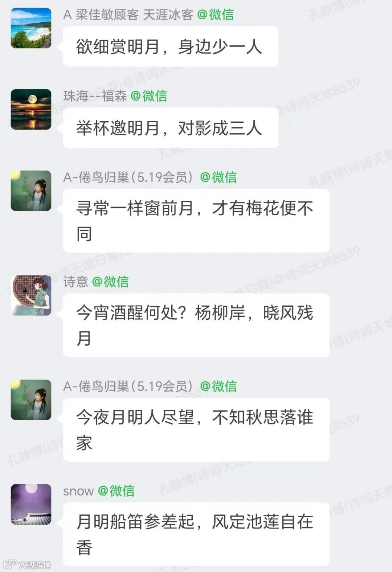Tap the 今宵酒醒何处 message bubble
392x572 pixels.
[196, 325]
